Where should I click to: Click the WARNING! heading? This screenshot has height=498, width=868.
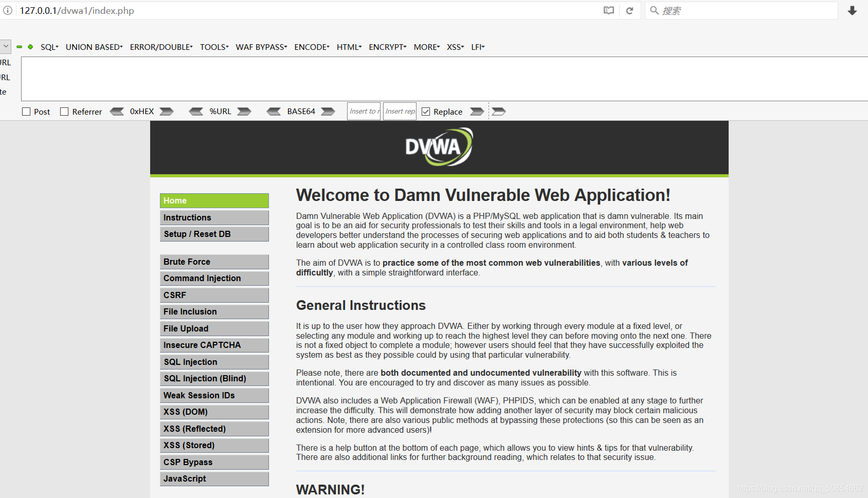331,489
